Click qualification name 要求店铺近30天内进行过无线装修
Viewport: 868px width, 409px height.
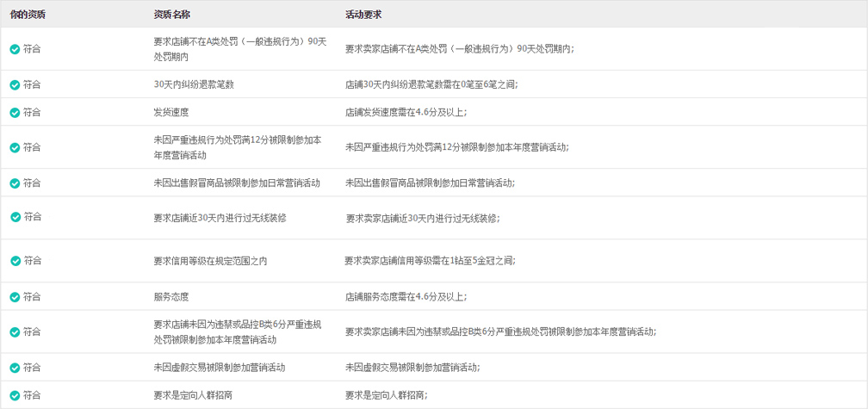tap(220, 218)
